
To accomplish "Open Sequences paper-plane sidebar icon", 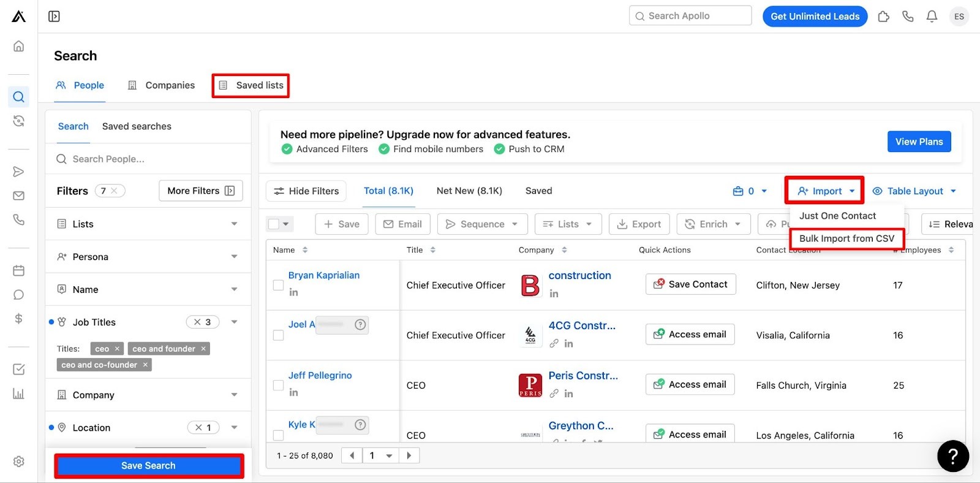I will (x=19, y=172).
